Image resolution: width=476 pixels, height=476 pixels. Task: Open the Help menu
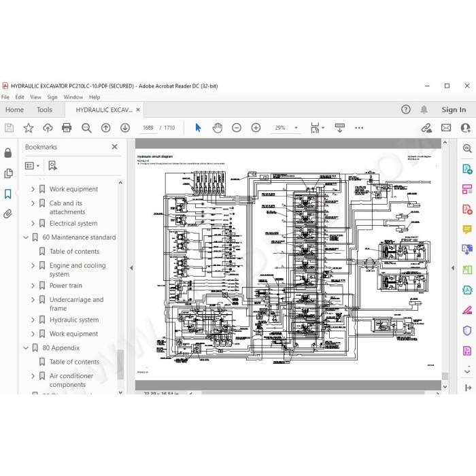tap(95, 97)
